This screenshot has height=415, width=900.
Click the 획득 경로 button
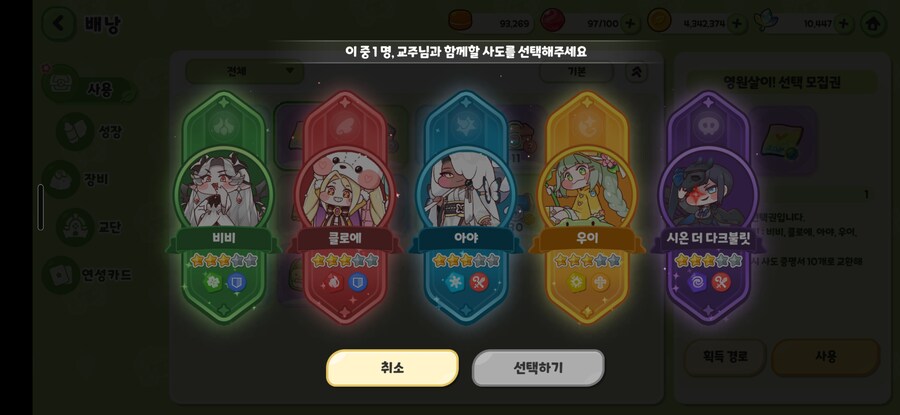coord(724,356)
